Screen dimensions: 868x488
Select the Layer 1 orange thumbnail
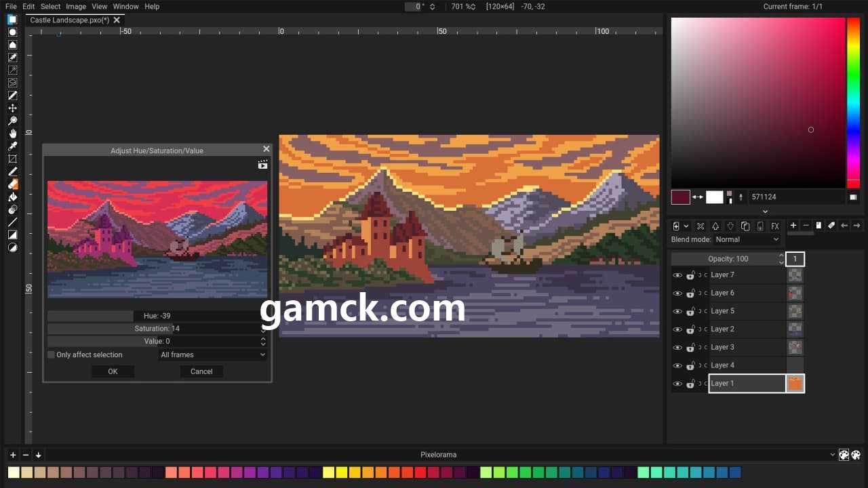click(795, 384)
